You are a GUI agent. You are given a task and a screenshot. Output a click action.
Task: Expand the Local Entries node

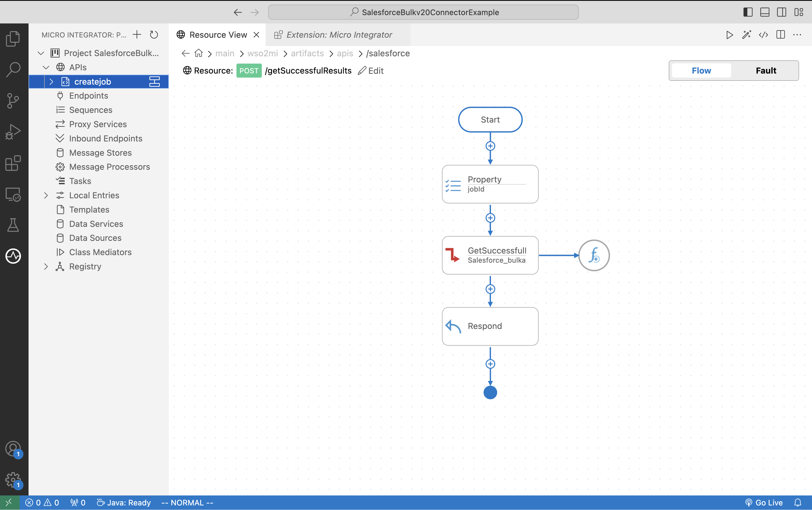[x=46, y=195]
